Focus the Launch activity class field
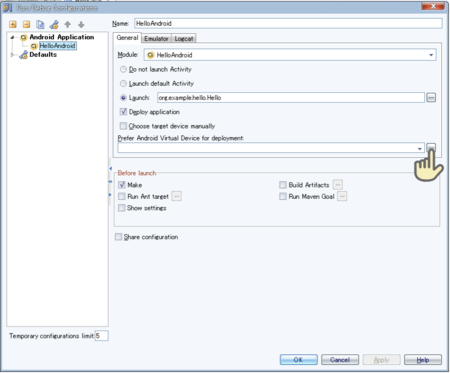 pyautogui.click(x=291, y=98)
